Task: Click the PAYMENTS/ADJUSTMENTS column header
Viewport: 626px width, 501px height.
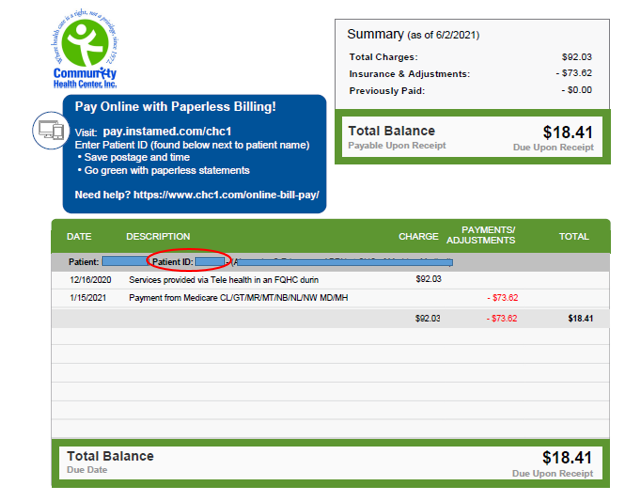Action: click(480, 235)
